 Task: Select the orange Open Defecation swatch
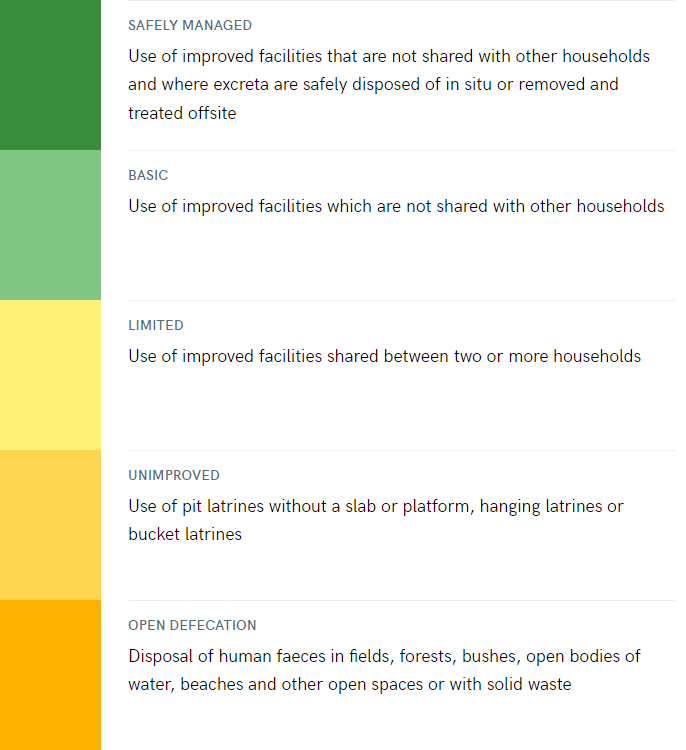pyautogui.click(x=50, y=675)
